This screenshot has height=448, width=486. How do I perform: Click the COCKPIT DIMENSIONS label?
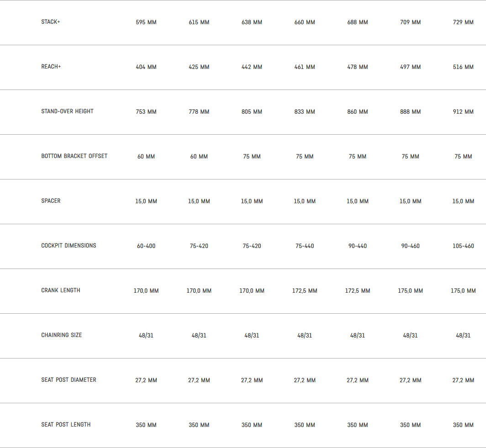(x=69, y=246)
